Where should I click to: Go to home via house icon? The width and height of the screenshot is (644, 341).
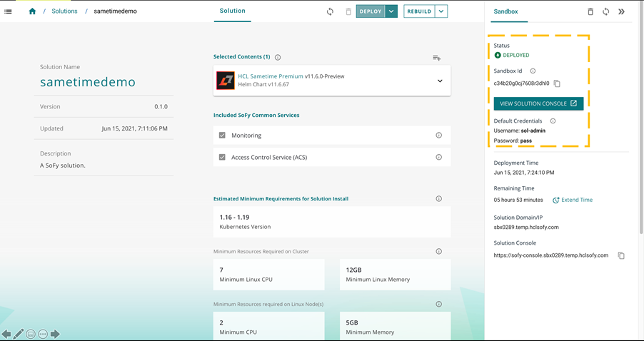click(32, 11)
